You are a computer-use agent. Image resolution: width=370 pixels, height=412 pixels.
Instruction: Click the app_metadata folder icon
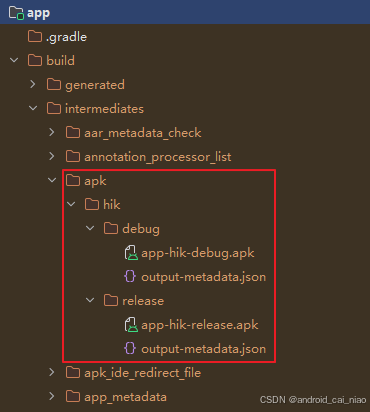click(73, 397)
